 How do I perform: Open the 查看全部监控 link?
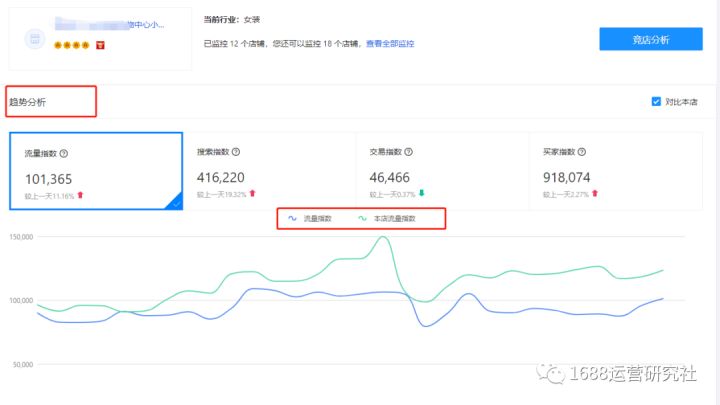390,44
